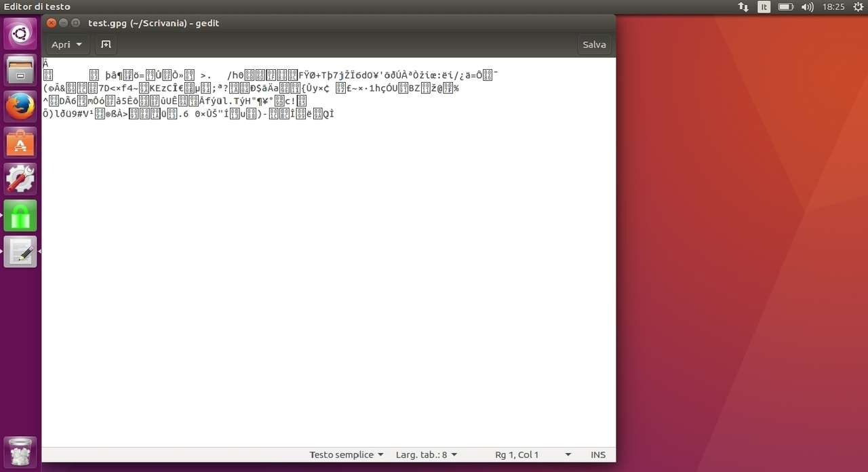This screenshot has height=472, width=868.
Task: Open the sound volume indicator
Action: click(807, 7)
